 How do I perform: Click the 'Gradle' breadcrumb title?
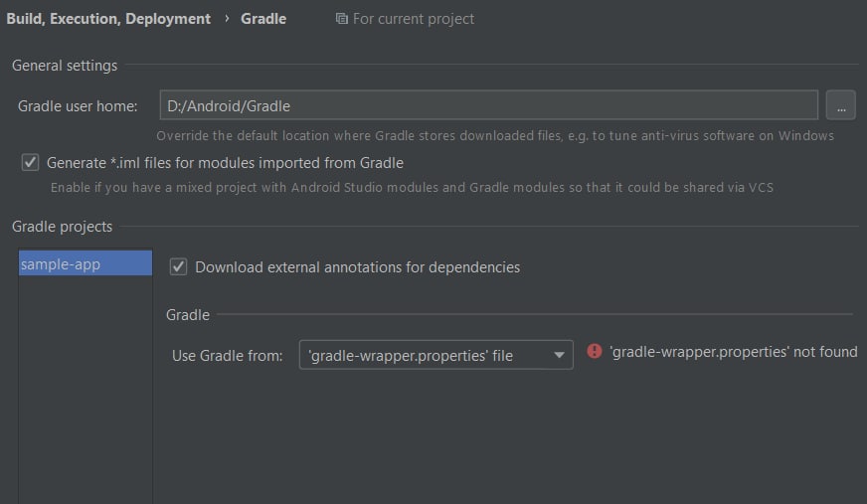pos(263,19)
